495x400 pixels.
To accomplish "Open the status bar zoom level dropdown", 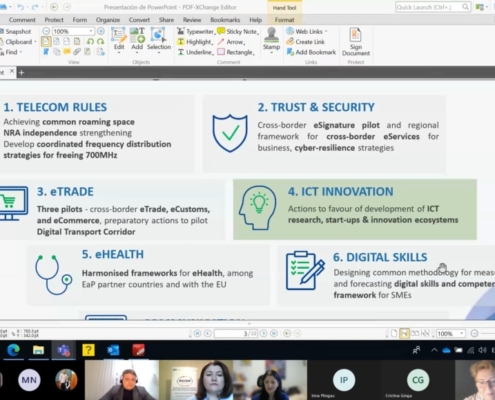I will point(462,333).
